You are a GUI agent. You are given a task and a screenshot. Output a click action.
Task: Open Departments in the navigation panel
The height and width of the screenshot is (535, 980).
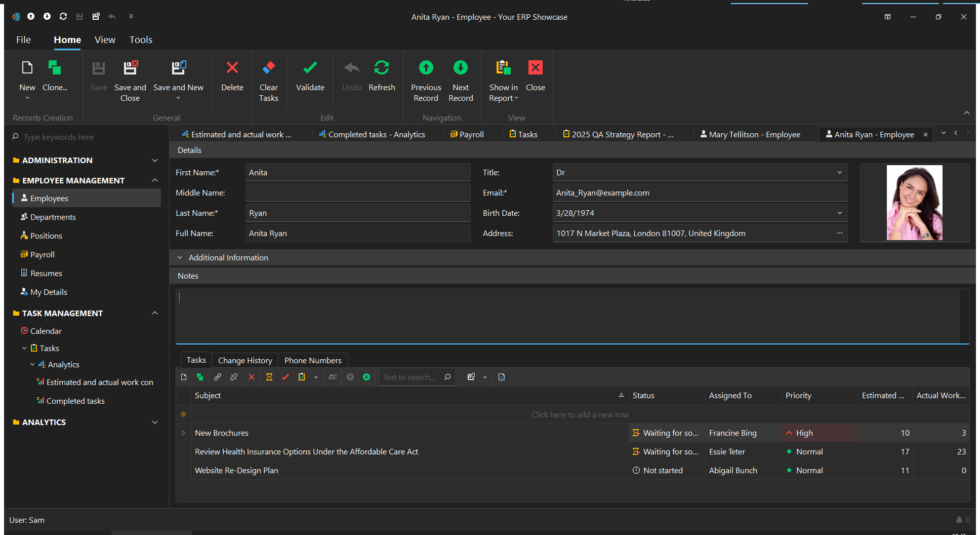pyautogui.click(x=53, y=217)
